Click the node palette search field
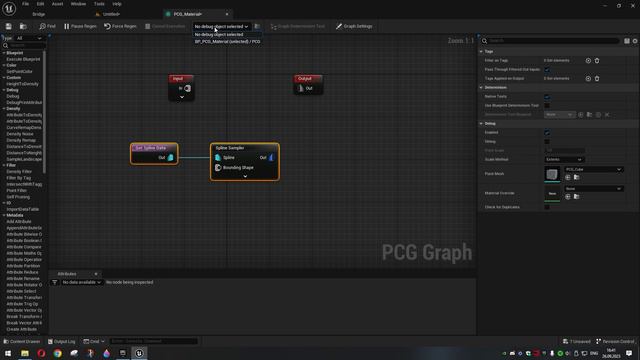 coord(24,45)
